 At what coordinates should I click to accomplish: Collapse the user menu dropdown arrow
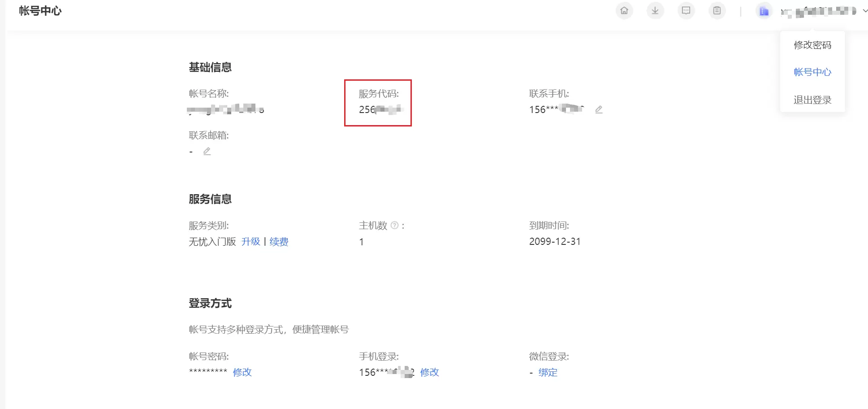(865, 11)
